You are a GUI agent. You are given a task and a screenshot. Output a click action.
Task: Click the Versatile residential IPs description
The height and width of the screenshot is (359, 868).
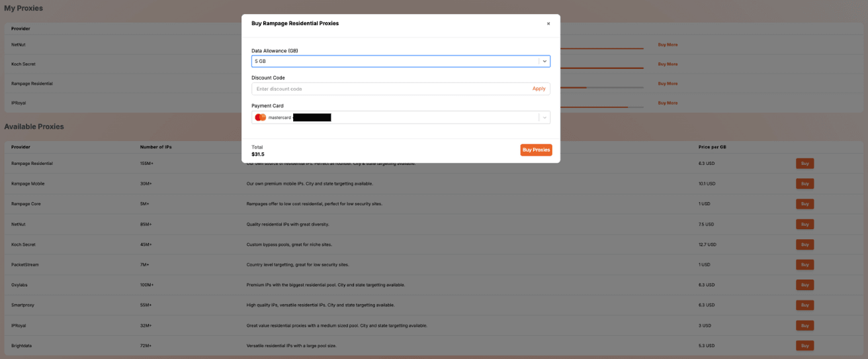pos(293,345)
